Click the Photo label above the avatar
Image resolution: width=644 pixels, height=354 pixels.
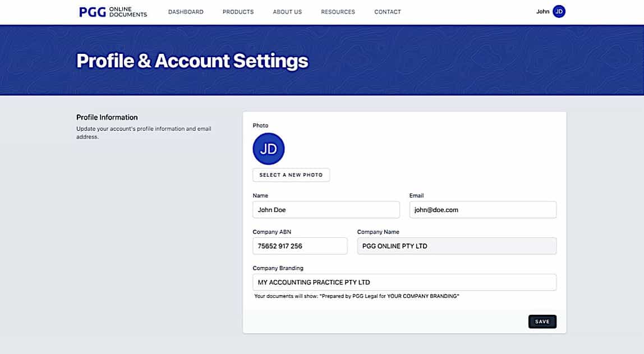pos(260,125)
